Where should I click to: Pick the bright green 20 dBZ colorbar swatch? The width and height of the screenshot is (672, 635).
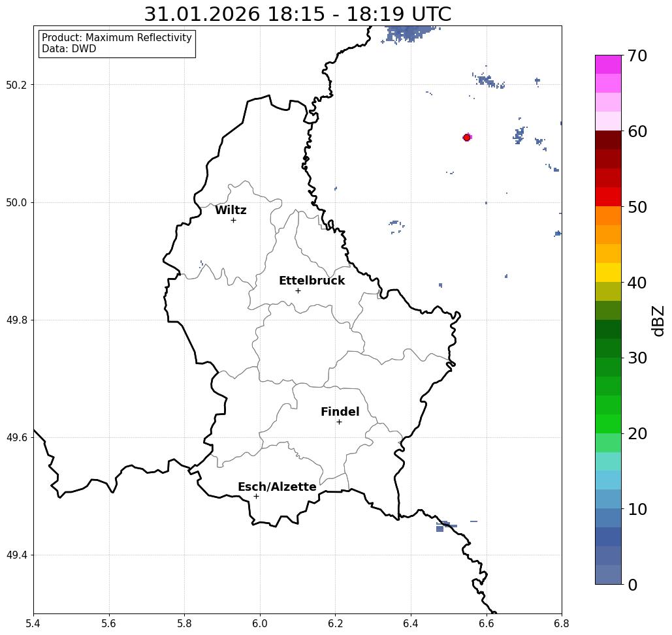[608, 424]
